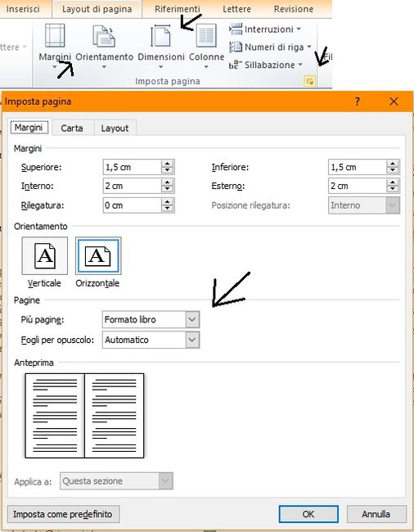This screenshot has width=414, height=532.
Task: Open the Fogli per opuscolo dropdown
Action: pos(151,340)
